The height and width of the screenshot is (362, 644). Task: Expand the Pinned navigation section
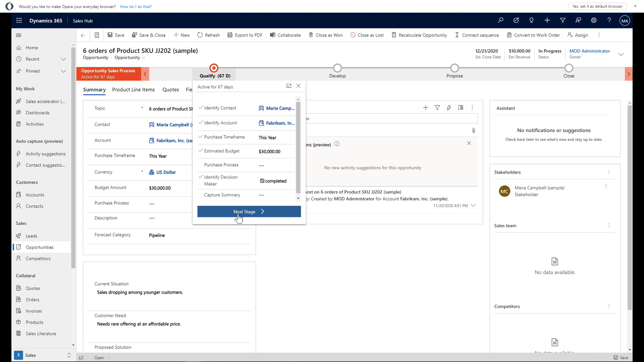tap(63, 71)
